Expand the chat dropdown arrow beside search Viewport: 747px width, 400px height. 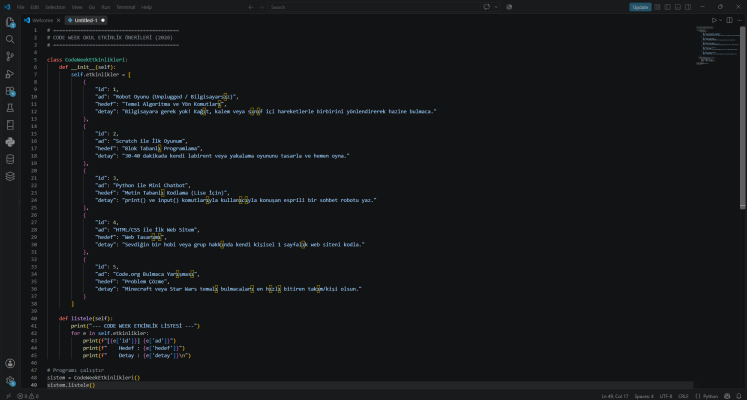(x=496, y=7)
